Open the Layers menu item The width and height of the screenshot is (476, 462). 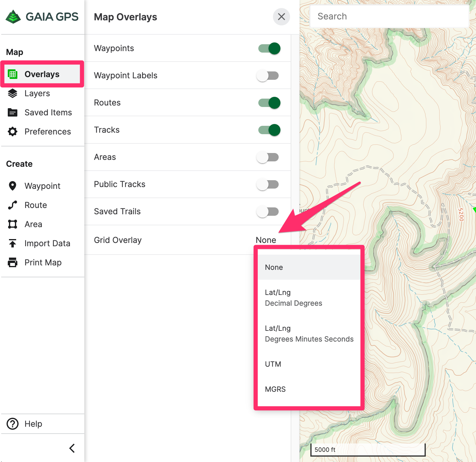[x=37, y=93]
